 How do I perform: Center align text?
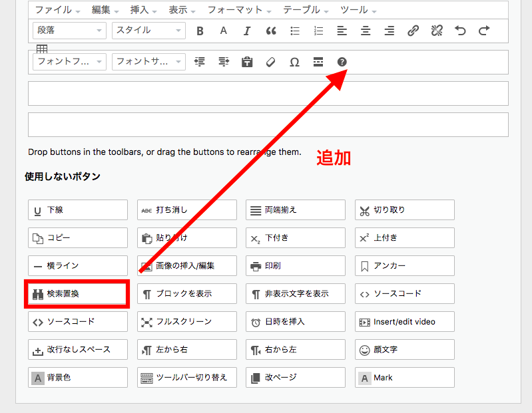[x=366, y=31]
